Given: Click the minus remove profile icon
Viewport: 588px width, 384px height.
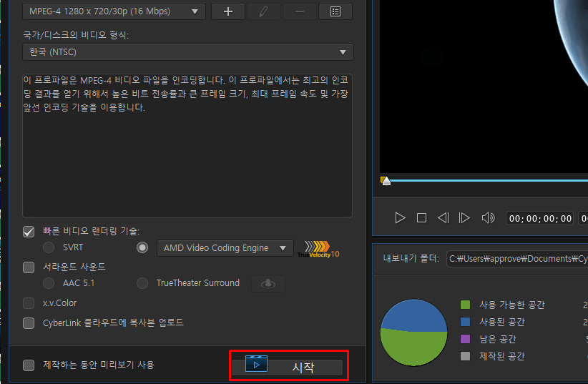Looking at the screenshot, I should pyautogui.click(x=299, y=11).
